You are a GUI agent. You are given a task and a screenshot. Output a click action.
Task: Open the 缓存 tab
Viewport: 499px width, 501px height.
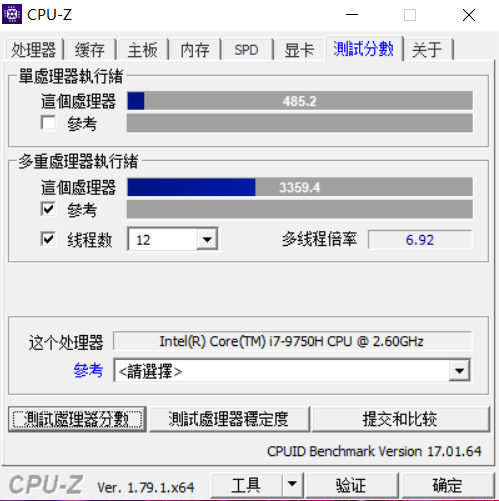90,50
